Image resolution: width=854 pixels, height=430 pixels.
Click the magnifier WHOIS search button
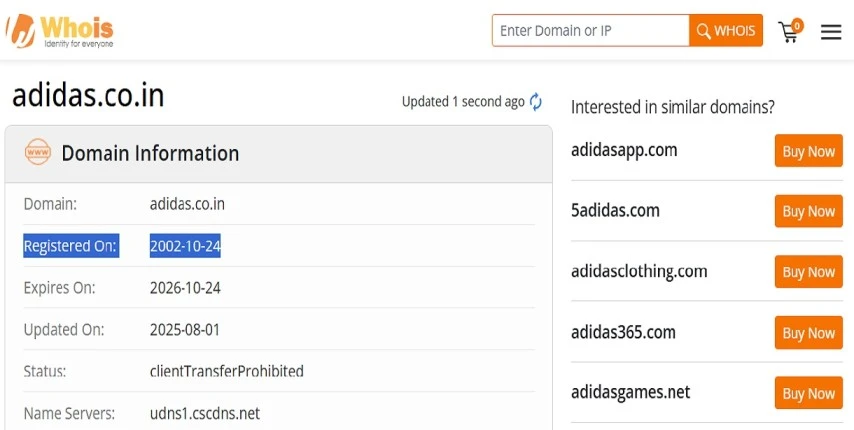point(725,30)
